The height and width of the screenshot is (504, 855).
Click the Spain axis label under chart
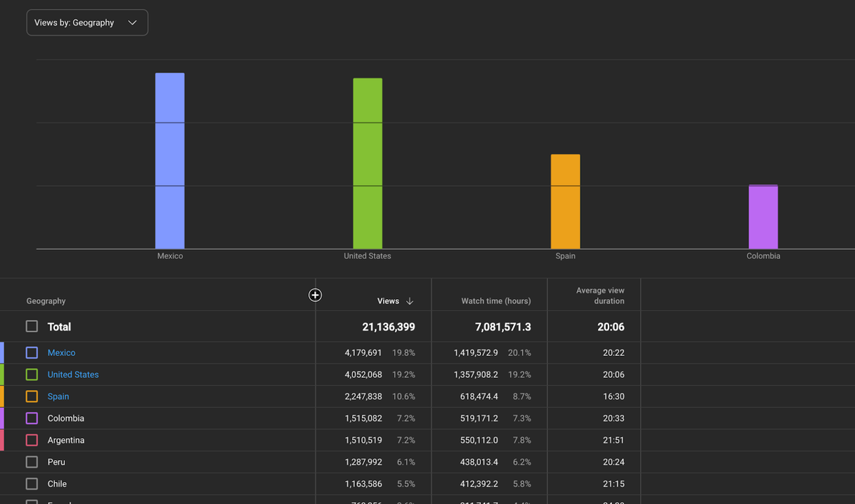[x=566, y=256]
